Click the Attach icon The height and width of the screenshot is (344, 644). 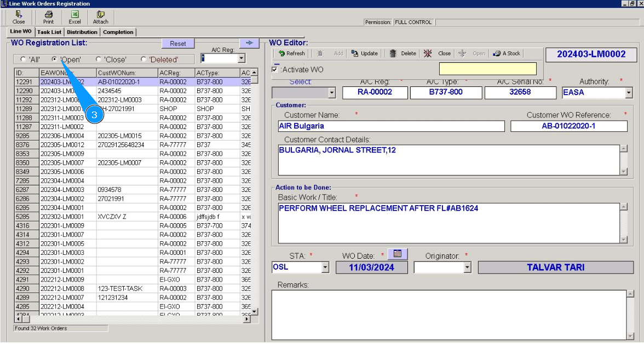pyautogui.click(x=100, y=17)
